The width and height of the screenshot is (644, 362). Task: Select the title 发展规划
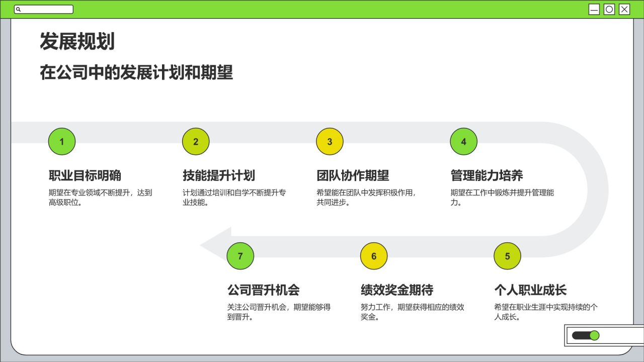tap(77, 41)
